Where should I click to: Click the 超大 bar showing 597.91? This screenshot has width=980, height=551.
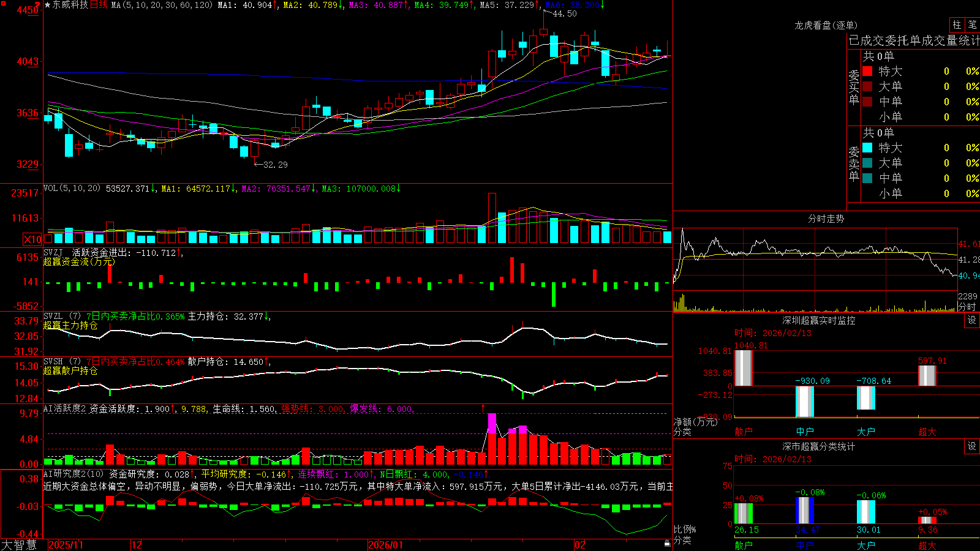pos(927,376)
